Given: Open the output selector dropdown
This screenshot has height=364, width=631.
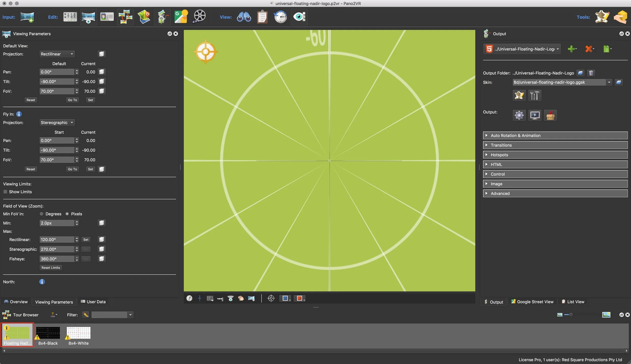Looking at the screenshot, I should pos(522,49).
